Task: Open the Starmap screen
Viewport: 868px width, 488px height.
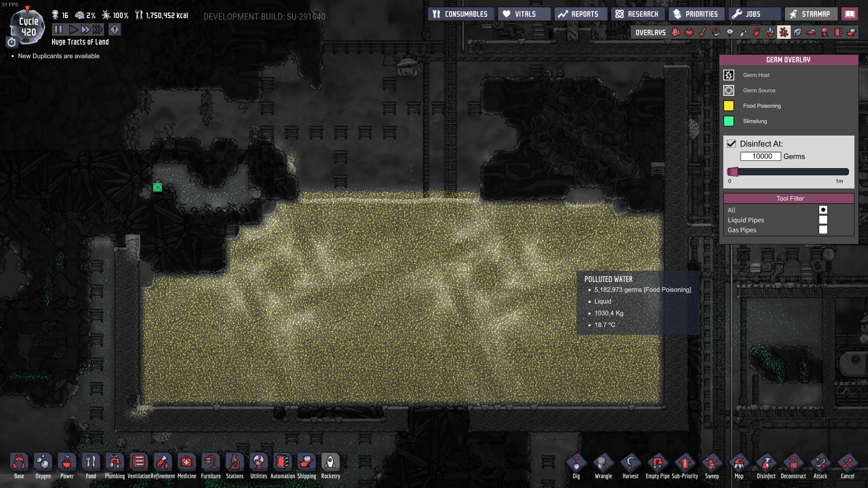Action: [811, 14]
